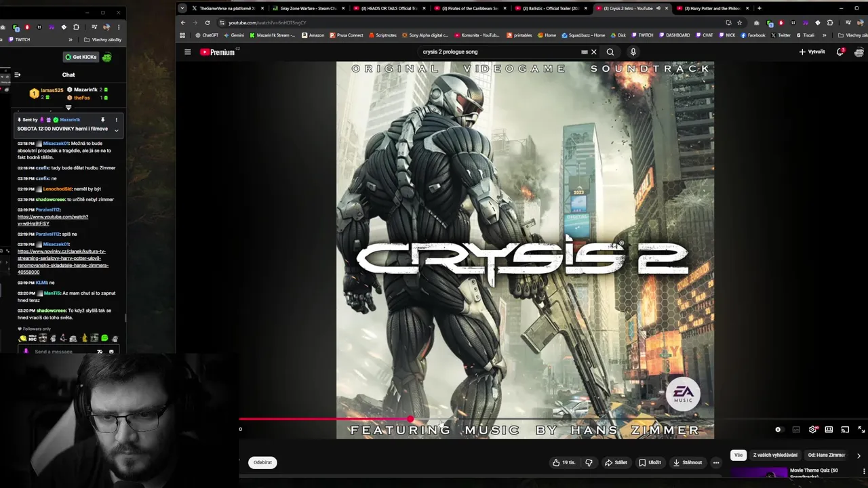Open YouTube notifications bell

(x=840, y=52)
